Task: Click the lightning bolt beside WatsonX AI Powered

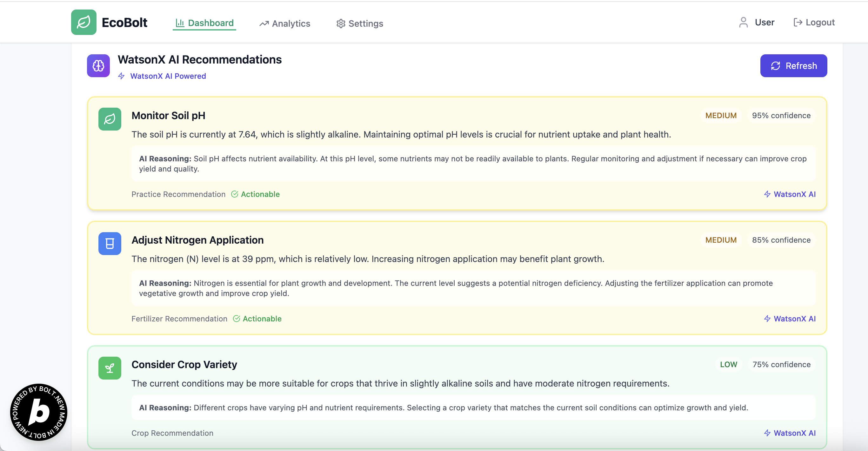Action: 122,76
